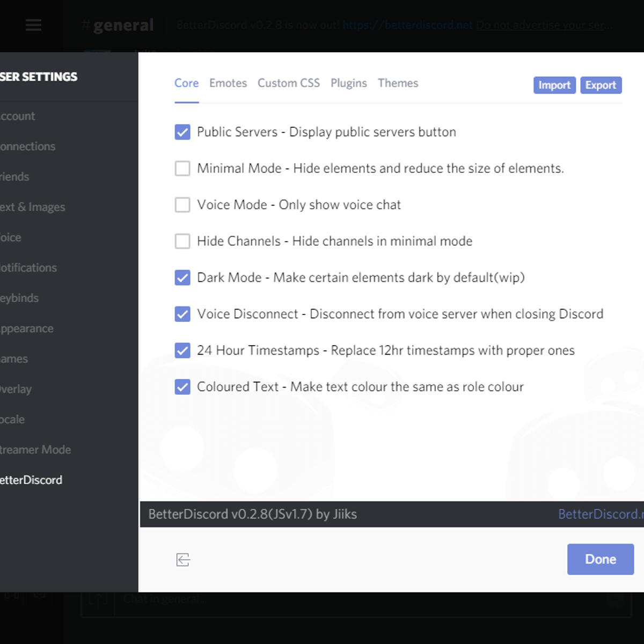Switch to the Emotes tab
Screen dimensions: 644x644
point(228,83)
